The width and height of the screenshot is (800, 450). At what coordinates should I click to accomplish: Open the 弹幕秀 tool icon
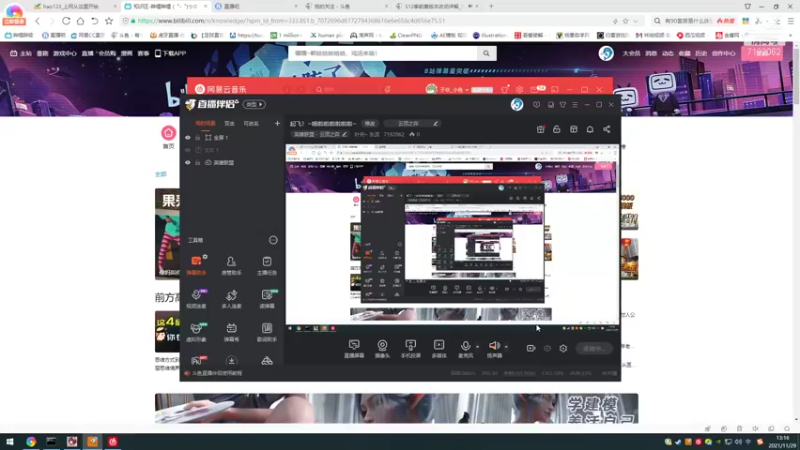[x=231, y=332]
